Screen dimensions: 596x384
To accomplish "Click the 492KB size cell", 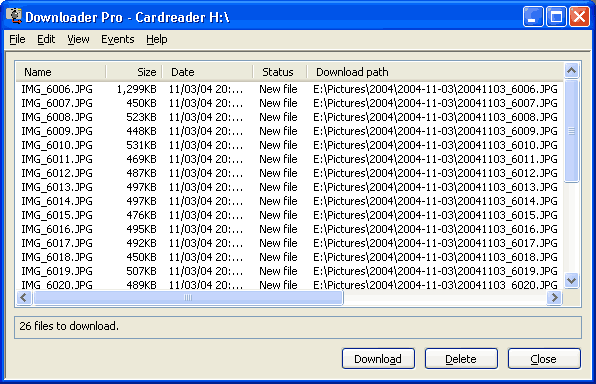I will 141,243.
